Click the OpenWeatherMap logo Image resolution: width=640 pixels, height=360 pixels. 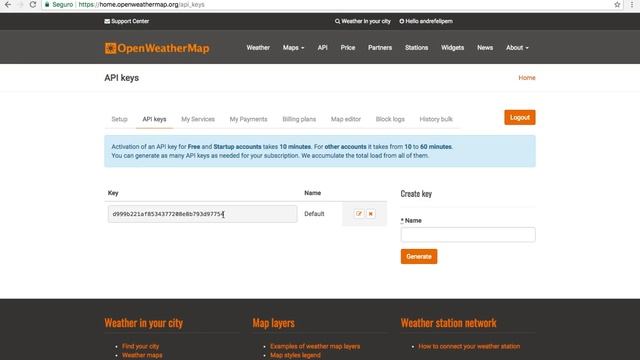click(157, 48)
